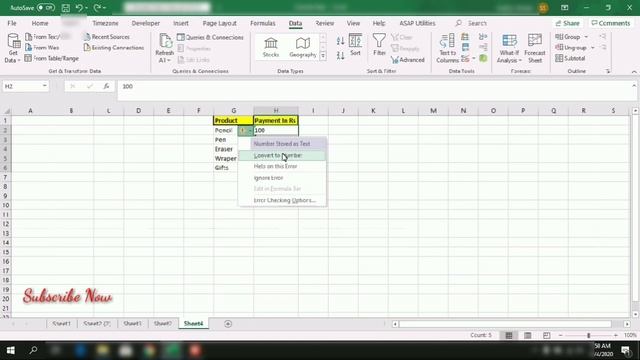Viewport: 640px width, 360px height.
Task: Click zoom out minus button
Action: 560,335
